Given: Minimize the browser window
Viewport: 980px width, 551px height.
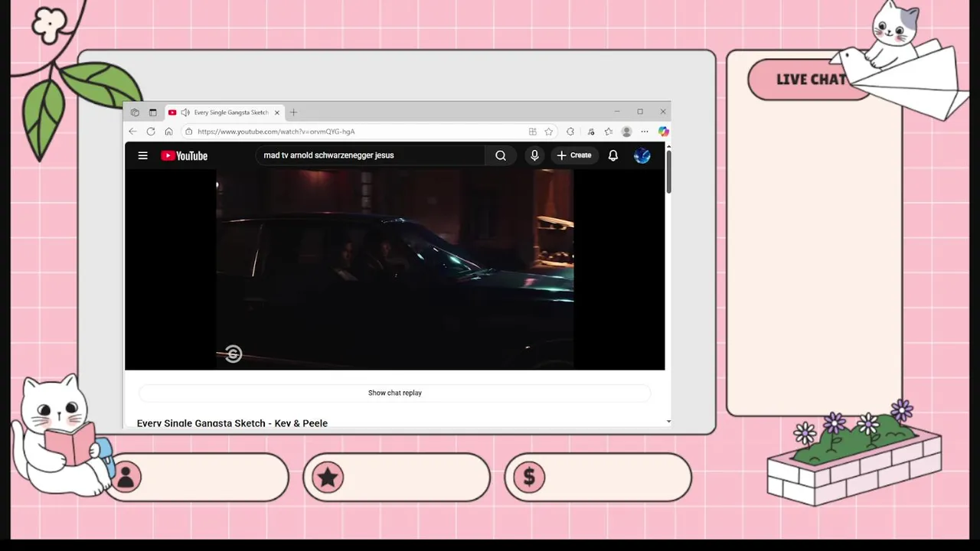Looking at the screenshot, I should tap(617, 112).
